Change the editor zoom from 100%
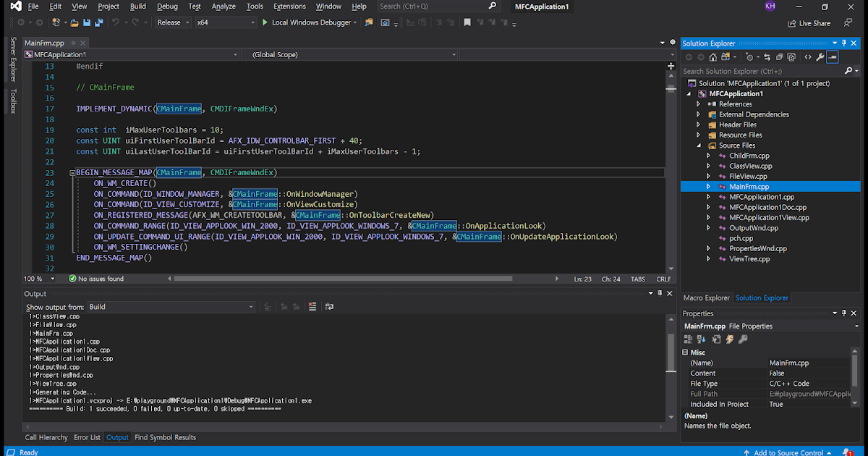This screenshot has height=456, width=868. 38,278
